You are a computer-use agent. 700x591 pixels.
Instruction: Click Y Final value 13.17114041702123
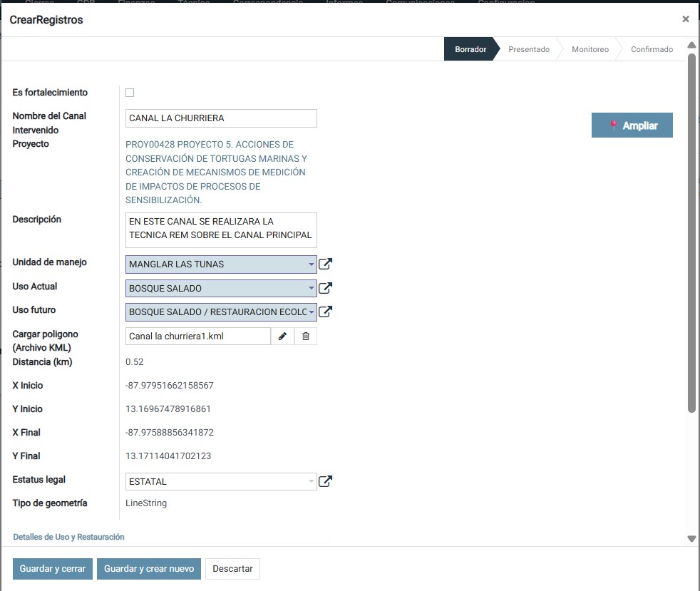click(x=168, y=456)
